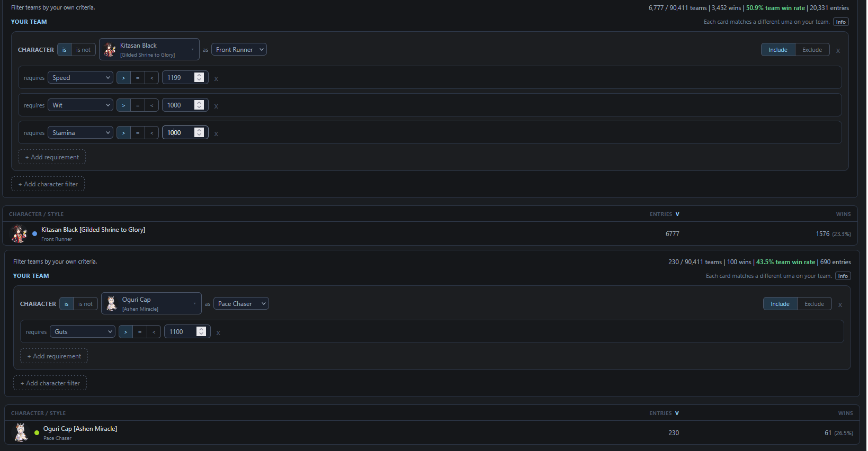Sort the Kitasan Black table by Entries
The image size is (868, 451).
click(x=665, y=214)
